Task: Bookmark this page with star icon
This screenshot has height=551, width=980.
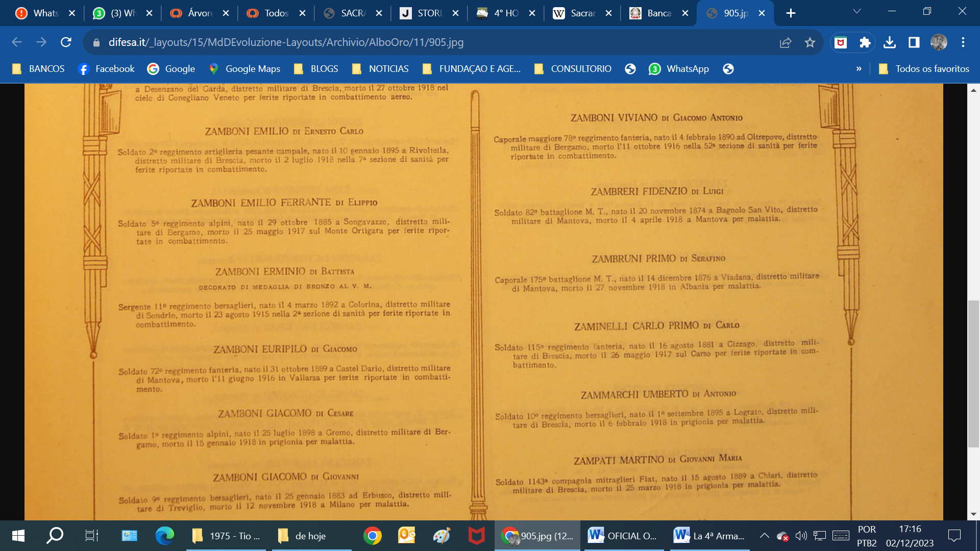Action: tap(810, 42)
